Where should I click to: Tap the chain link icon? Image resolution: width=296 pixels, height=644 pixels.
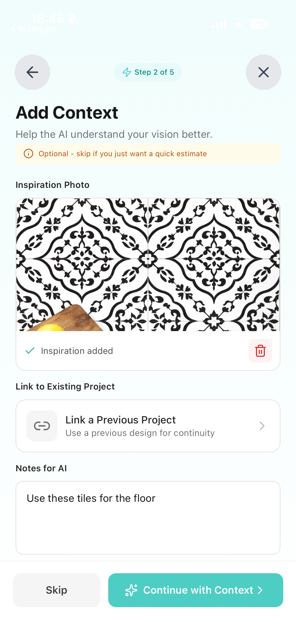click(42, 426)
